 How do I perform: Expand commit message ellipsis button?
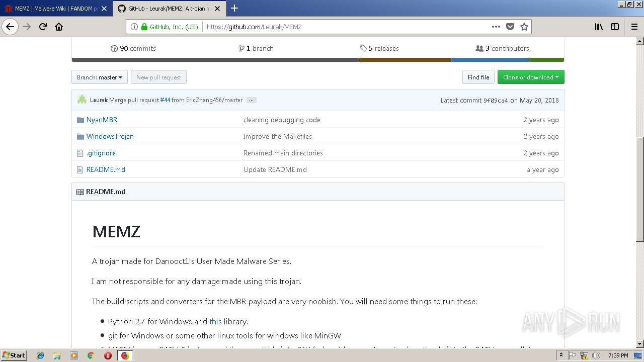tap(252, 100)
